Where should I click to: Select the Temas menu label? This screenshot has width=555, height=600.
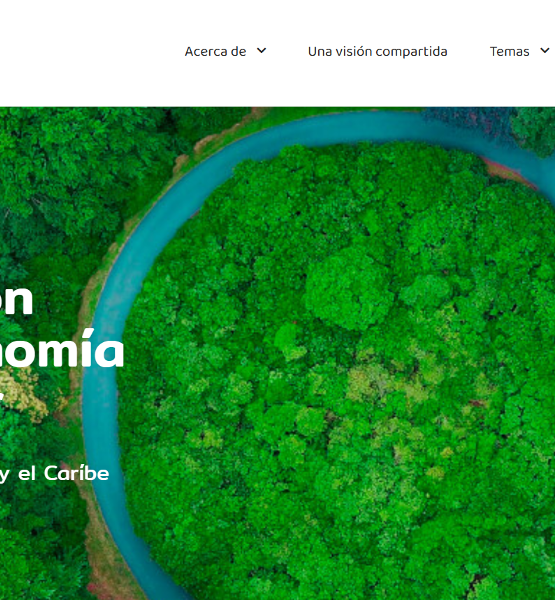click(509, 51)
